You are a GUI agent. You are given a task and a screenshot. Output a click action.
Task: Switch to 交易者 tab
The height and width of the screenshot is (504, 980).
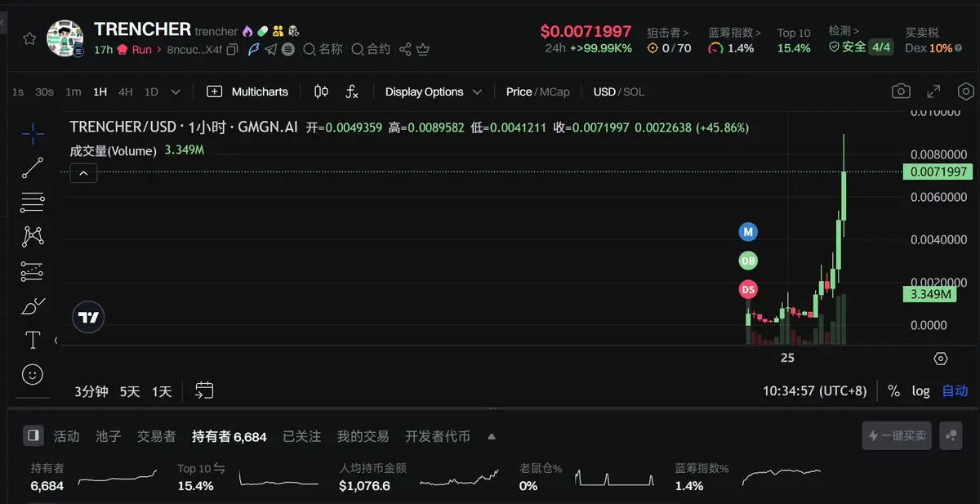tap(156, 436)
